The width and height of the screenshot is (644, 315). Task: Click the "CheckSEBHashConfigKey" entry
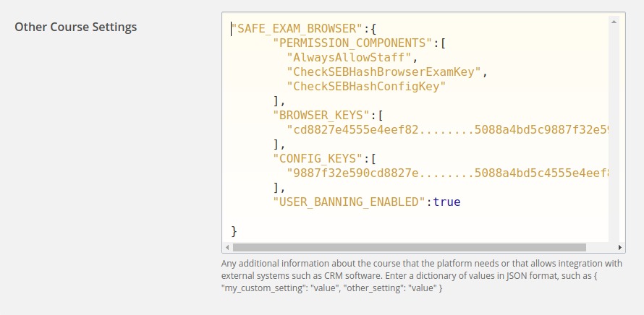[366, 87]
